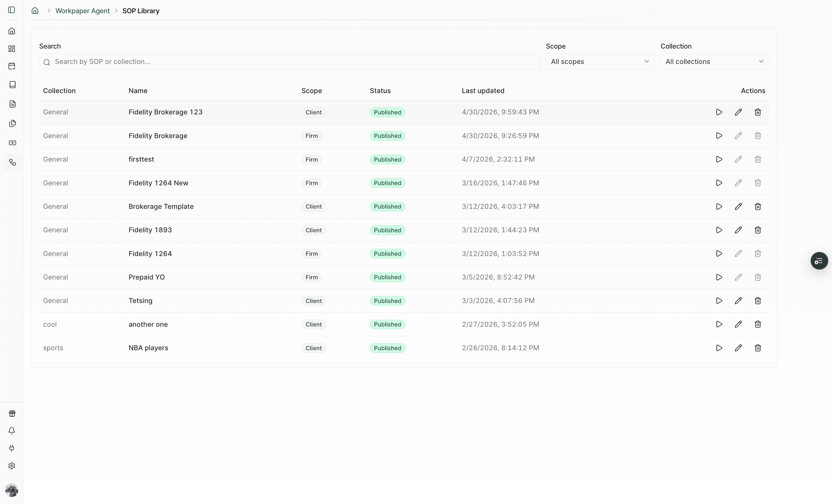Click the NBA players name cell

[x=148, y=348]
